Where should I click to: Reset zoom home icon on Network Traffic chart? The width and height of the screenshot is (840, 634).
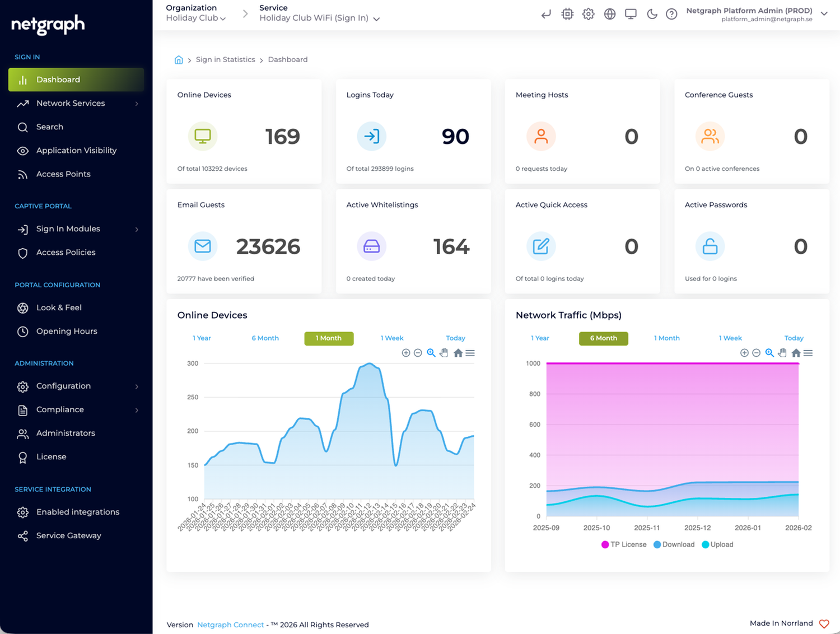click(x=796, y=353)
